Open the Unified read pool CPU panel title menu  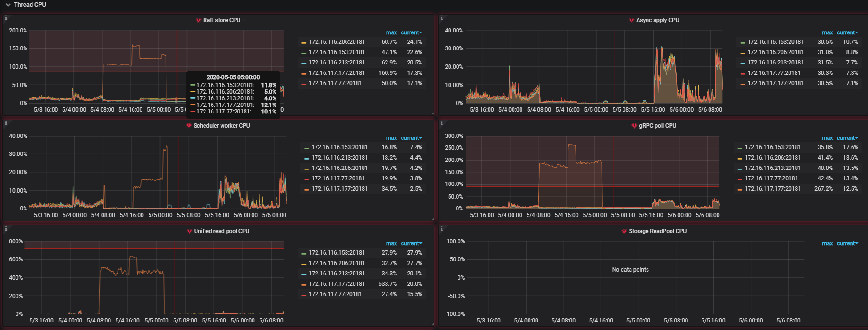click(x=221, y=231)
